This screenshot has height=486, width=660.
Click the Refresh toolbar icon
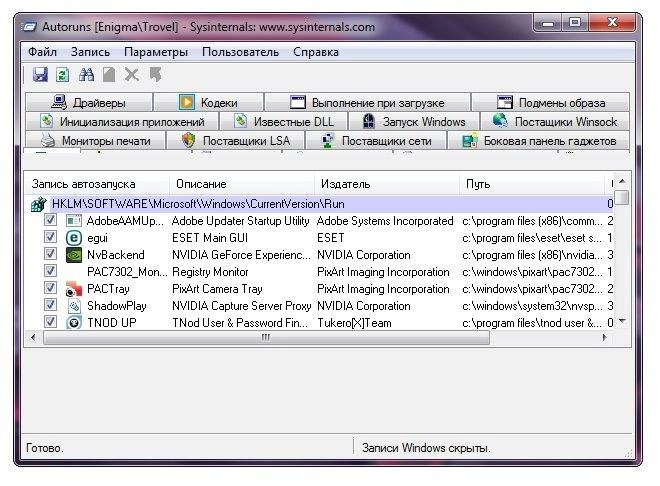[63, 75]
